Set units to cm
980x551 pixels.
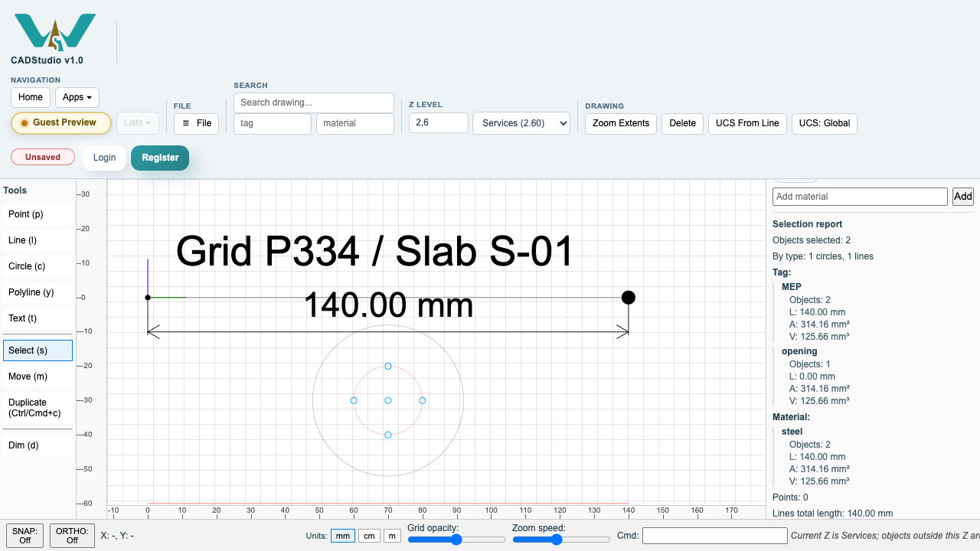(x=369, y=536)
